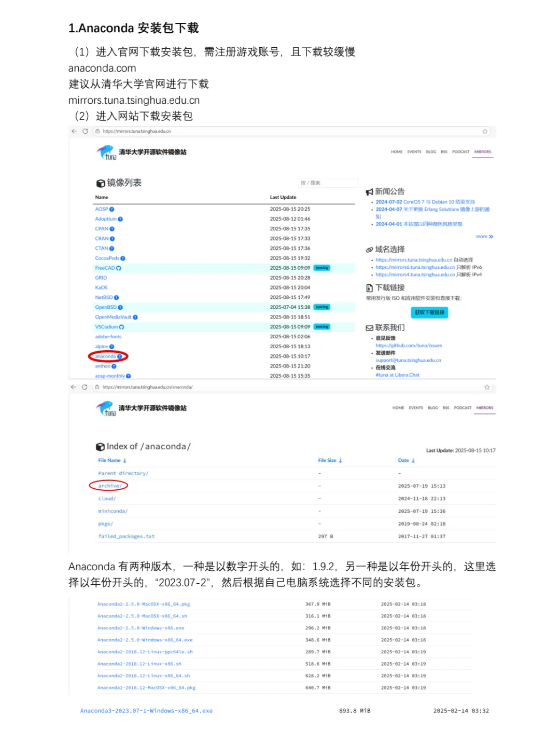Sort the index by File Size
This screenshot has height=742, width=560.
(330, 460)
